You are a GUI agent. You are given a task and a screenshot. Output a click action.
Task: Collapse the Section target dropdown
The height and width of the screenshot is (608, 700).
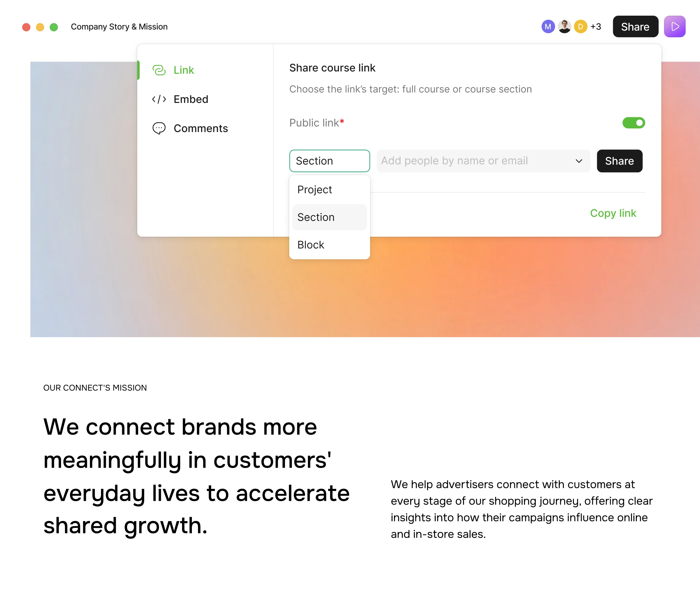pyautogui.click(x=329, y=161)
